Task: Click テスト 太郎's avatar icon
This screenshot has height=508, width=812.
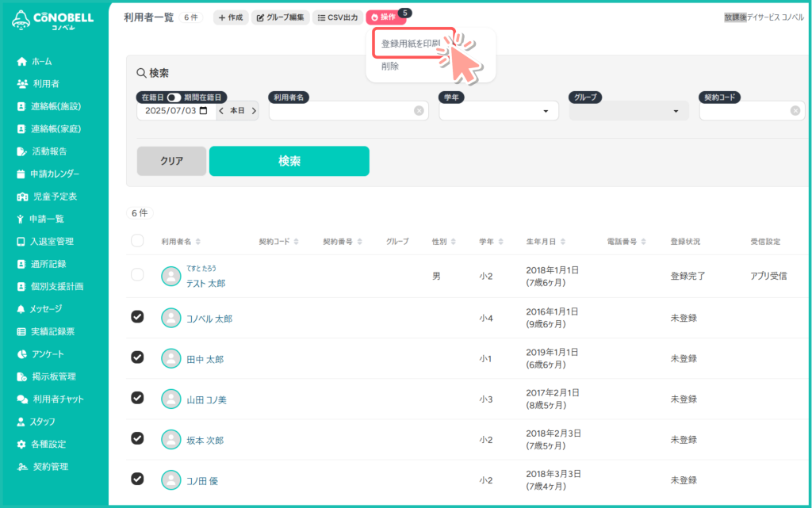Action: tap(170, 276)
